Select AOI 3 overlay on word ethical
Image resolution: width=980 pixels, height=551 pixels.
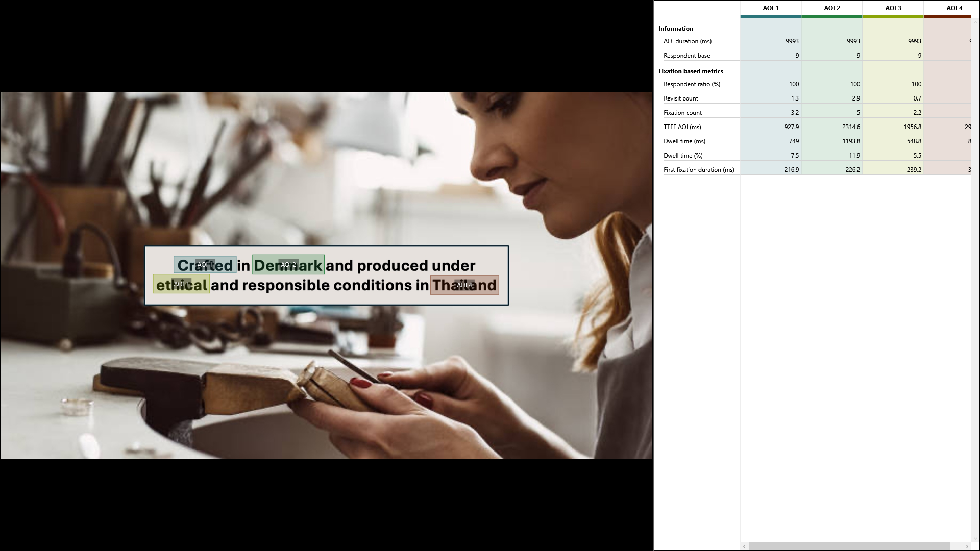click(181, 284)
